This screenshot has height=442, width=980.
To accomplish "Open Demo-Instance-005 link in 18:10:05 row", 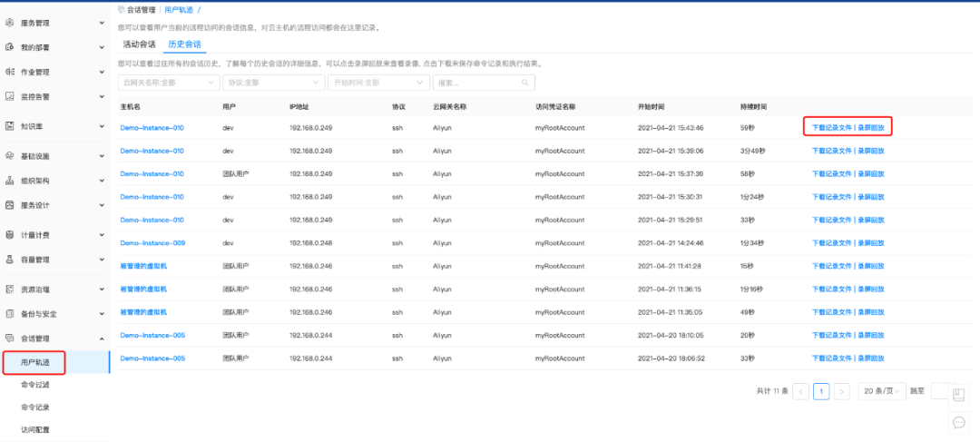I will [x=152, y=335].
